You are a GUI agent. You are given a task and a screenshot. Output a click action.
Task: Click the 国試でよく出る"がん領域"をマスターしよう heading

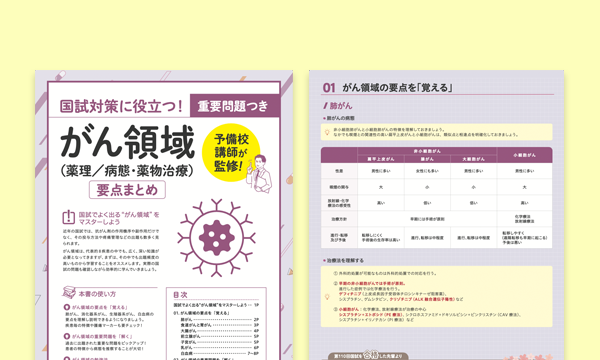click(119, 218)
